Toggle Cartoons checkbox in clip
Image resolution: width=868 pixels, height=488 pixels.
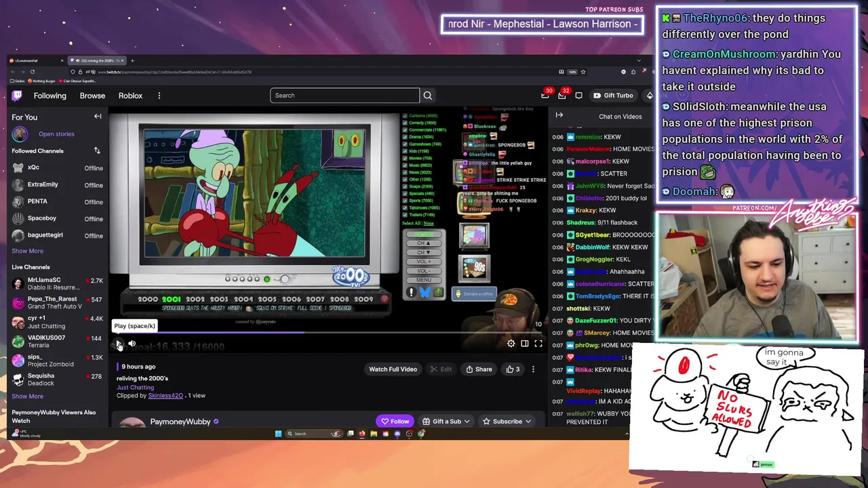pos(406,116)
